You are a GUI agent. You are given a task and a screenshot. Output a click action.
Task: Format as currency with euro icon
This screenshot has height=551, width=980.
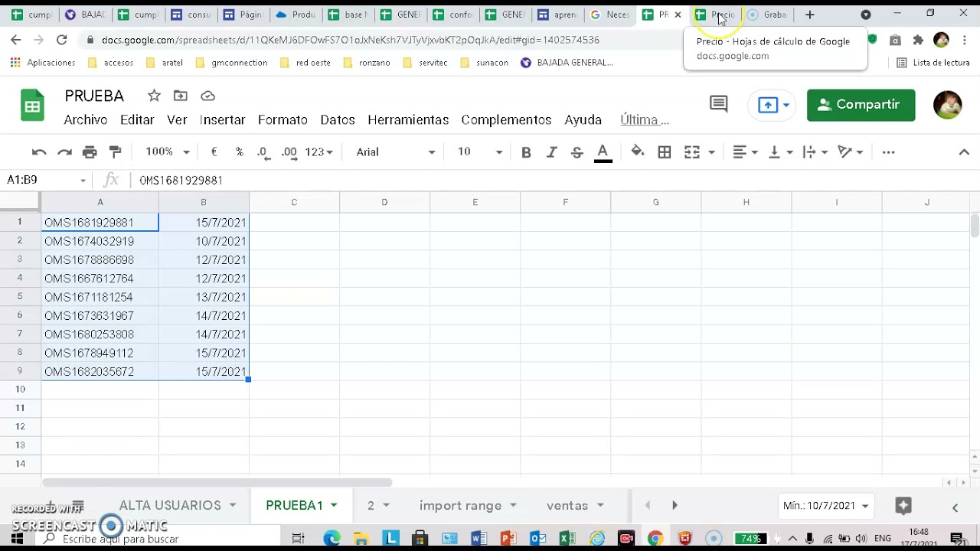[214, 152]
